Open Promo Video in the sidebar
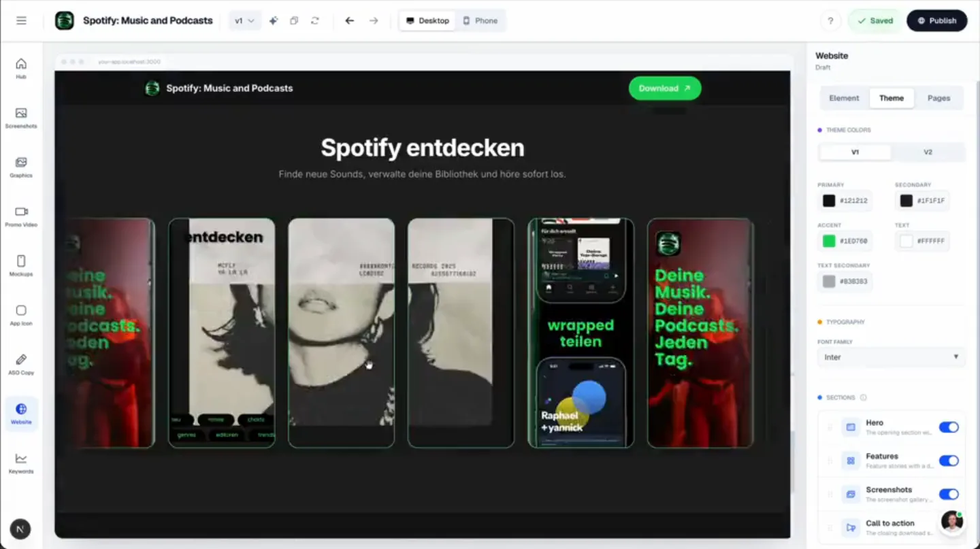This screenshot has width=980, height=549. pos(21,216)
